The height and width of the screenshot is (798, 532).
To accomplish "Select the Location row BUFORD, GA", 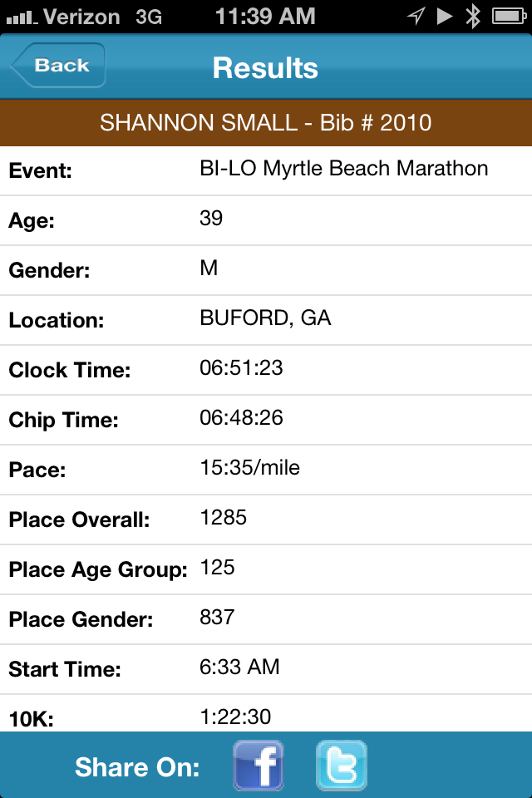I will 266,320.
